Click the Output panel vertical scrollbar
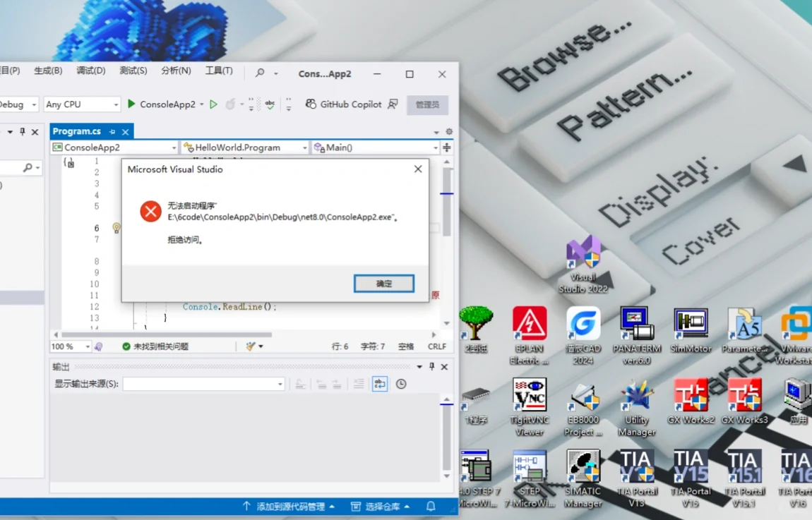The width and height of the screenshot is (812, 520). (x=447, y=437)
